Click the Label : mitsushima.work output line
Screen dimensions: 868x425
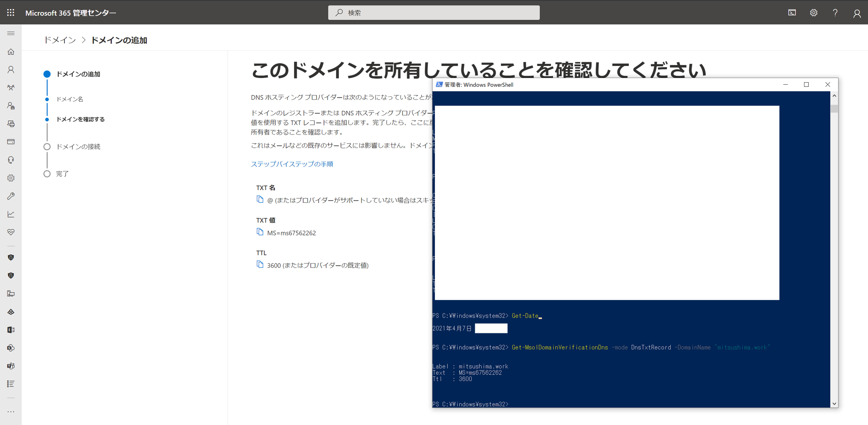[x=470, y=366]
